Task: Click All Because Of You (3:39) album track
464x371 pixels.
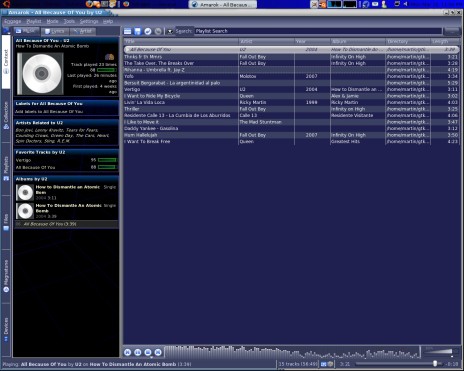Action: (x=50, y=224)
